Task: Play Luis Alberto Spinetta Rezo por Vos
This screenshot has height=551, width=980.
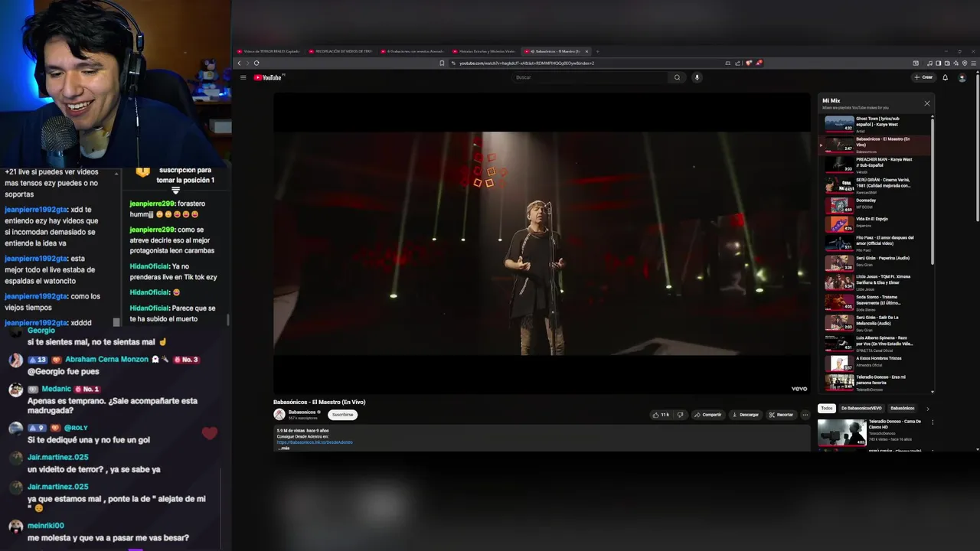Action: coord(876,342)
